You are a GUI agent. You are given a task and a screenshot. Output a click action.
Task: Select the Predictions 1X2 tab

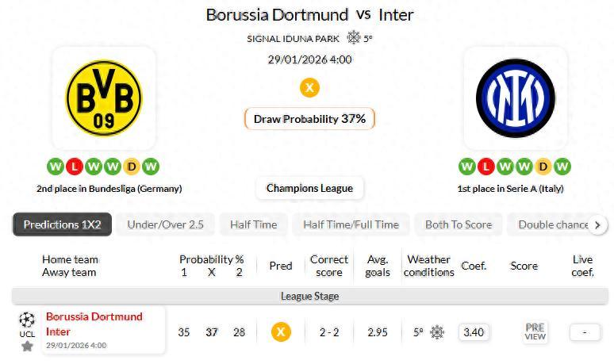[62, 224]
